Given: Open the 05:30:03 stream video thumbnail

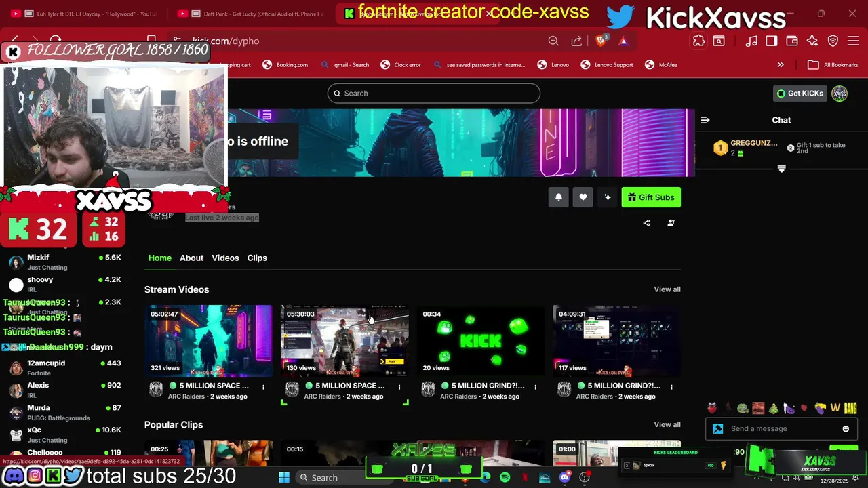Looking at the screenshot, I should 344,340.
